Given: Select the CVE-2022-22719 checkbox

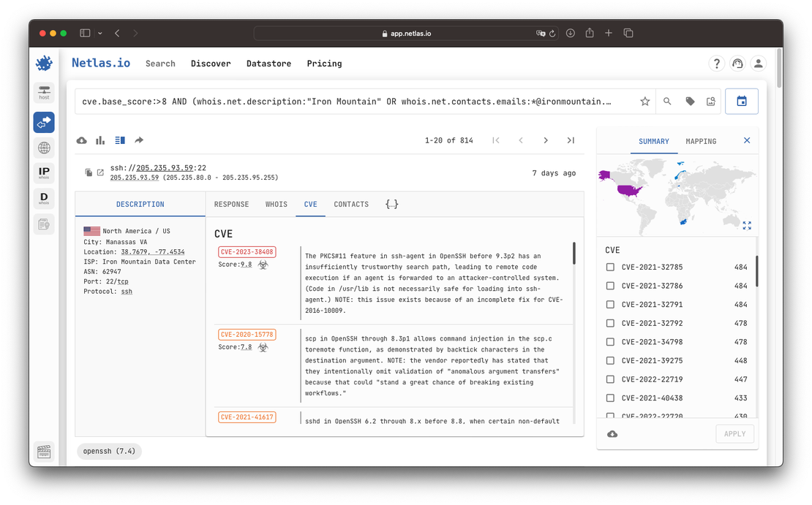Looking at the screenshot, I should tap(612, 379).
